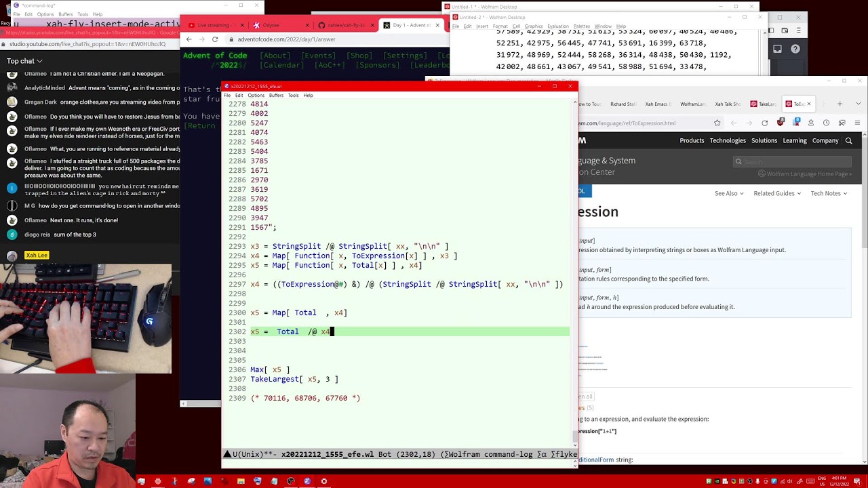Focus the Wolfram documentation Search field
The width and height of the screenshot is (868, 488).
pyautogui.click(x=792, y=161)
